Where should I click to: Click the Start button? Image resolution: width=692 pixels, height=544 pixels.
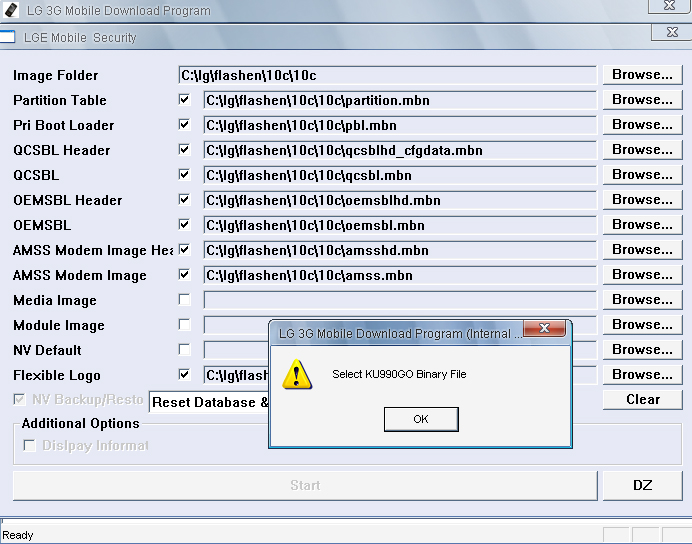pyautogui.click(x=305, y=485)
